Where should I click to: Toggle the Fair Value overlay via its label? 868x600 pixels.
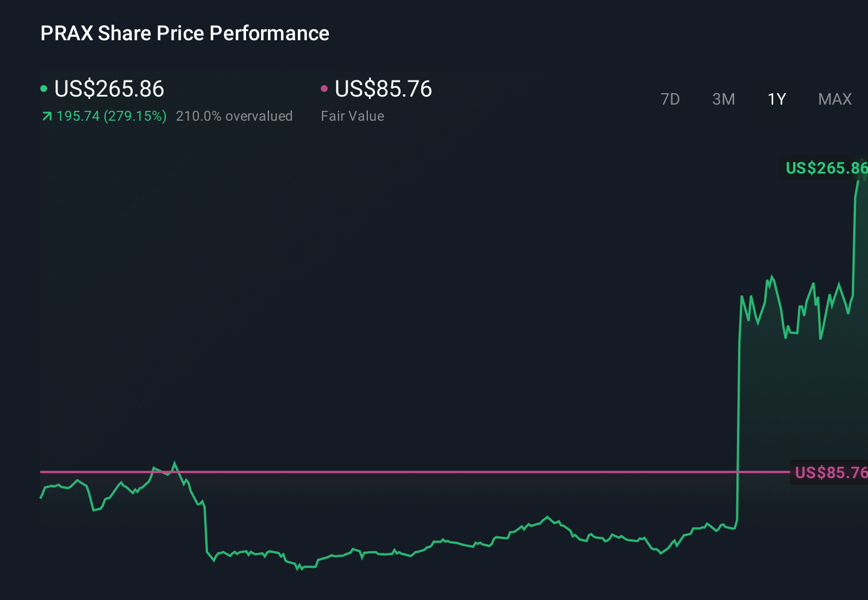pyautogui.click(x=352, y=116)
